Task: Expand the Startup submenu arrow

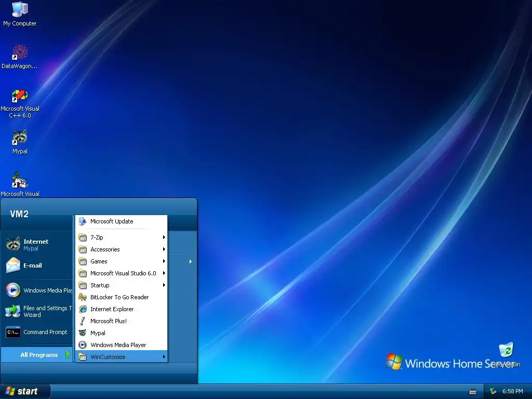Action: point(164,285)
